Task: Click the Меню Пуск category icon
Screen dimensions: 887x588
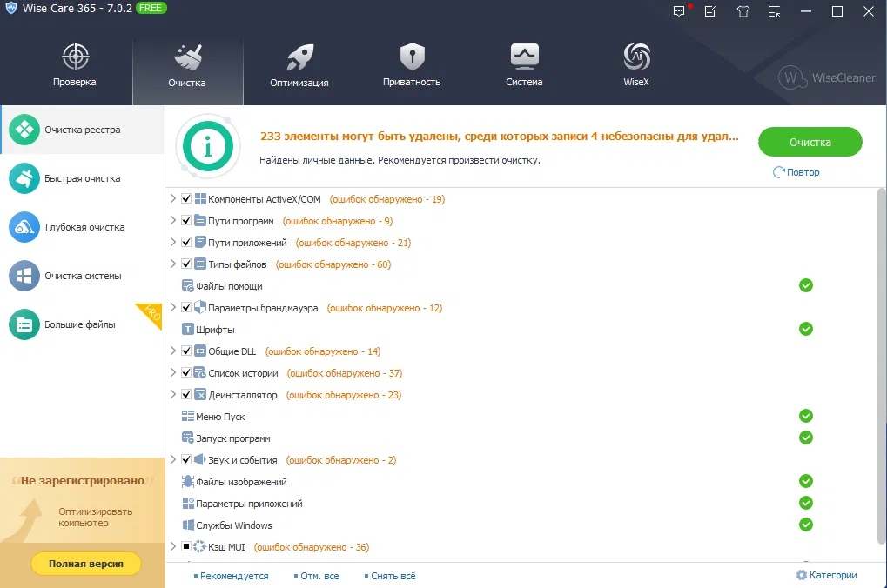Action: [188, 416]
